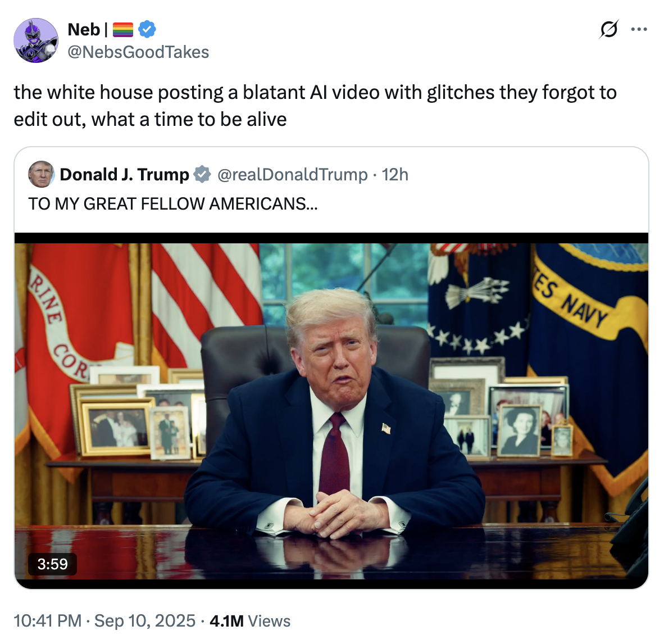The image size is (664, 644).
Task: Visit the @NebsGoodTakes handle
Action: pos(138,52)
